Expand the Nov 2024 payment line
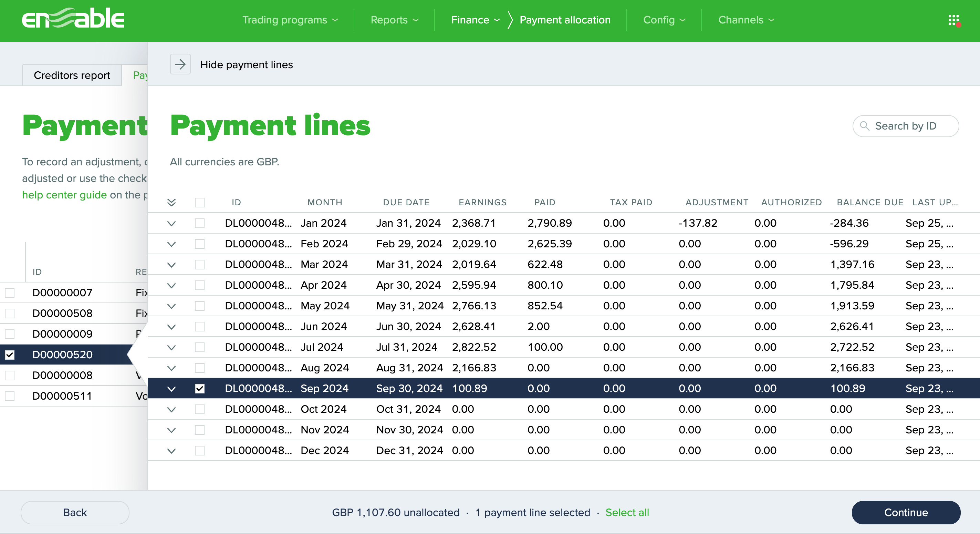Viewport: 980px width, 534px height. pos(171,430)
